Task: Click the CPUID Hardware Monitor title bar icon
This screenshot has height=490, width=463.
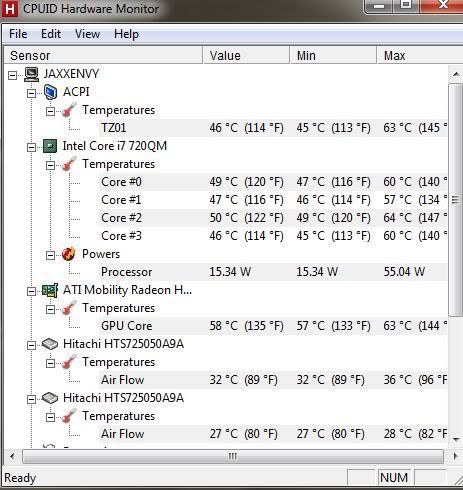Action: [10, 9]
